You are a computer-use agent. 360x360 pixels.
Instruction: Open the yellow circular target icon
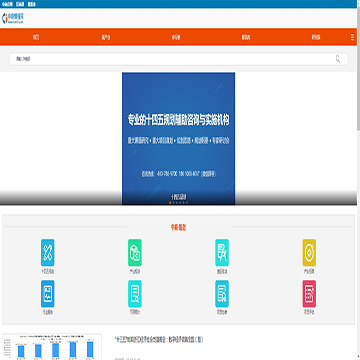pyautogui.click(x=309, y=253)
